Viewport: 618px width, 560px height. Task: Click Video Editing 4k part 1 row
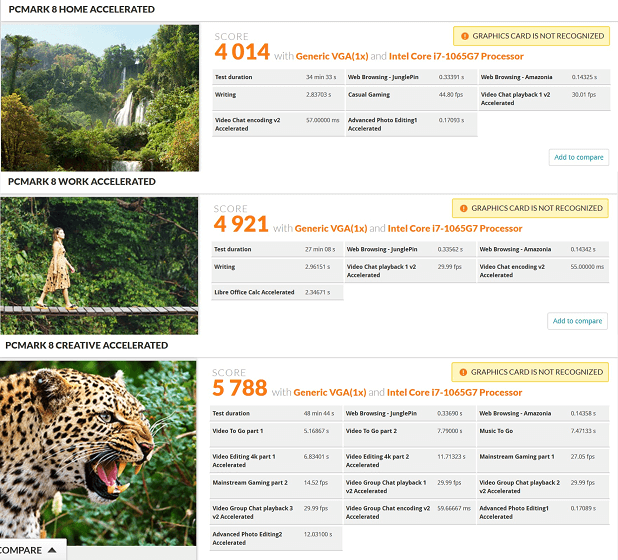tap(276, 461)
